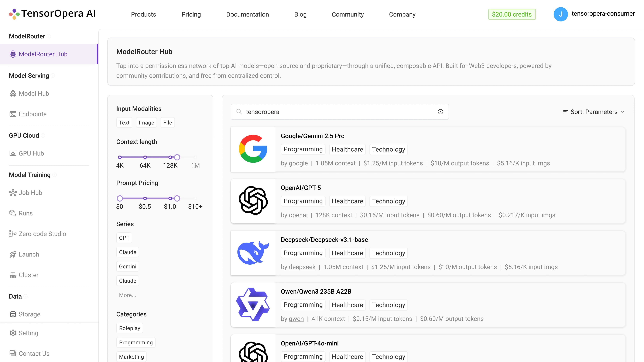The width and height of the screenshot is (644, 362).
Task: Toggle the Roleplay category filter
Action: 130,328
